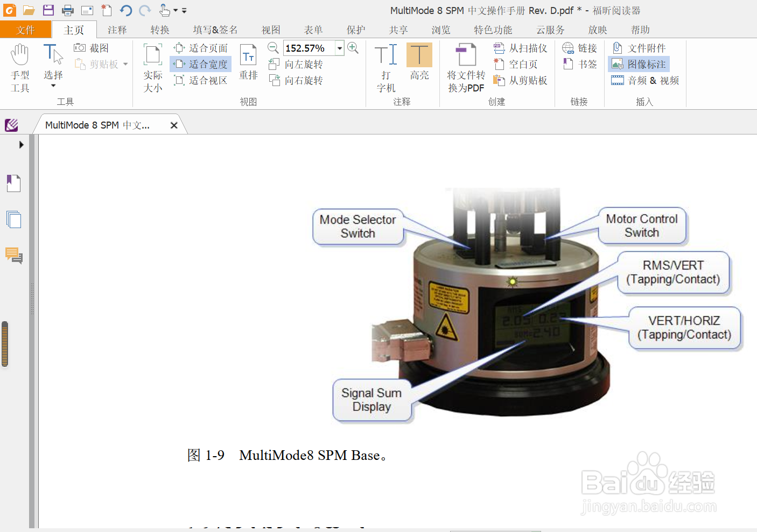
Task: Open the 表单 ribbon tab
Action: point(313,30)
